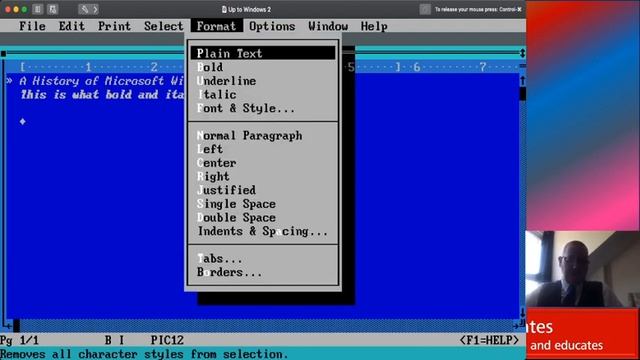Click ruler position 7
This screenshot has width=640, height=360.
pos(482,67)
